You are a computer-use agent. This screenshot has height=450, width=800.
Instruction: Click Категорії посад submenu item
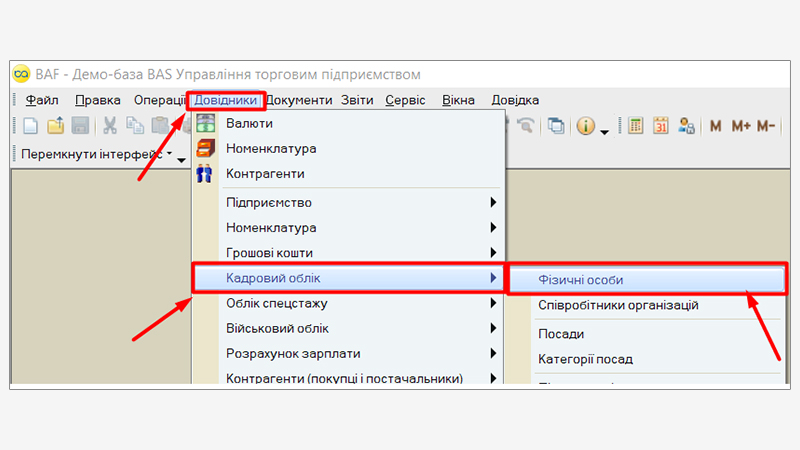(585, 359)
